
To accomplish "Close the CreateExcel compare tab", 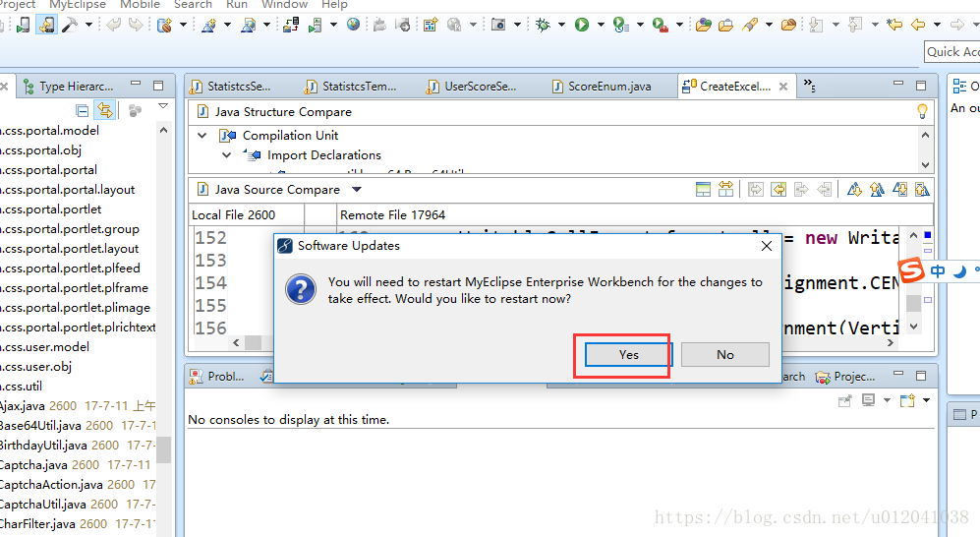I will pyautogui.click(x=783, y=87).
